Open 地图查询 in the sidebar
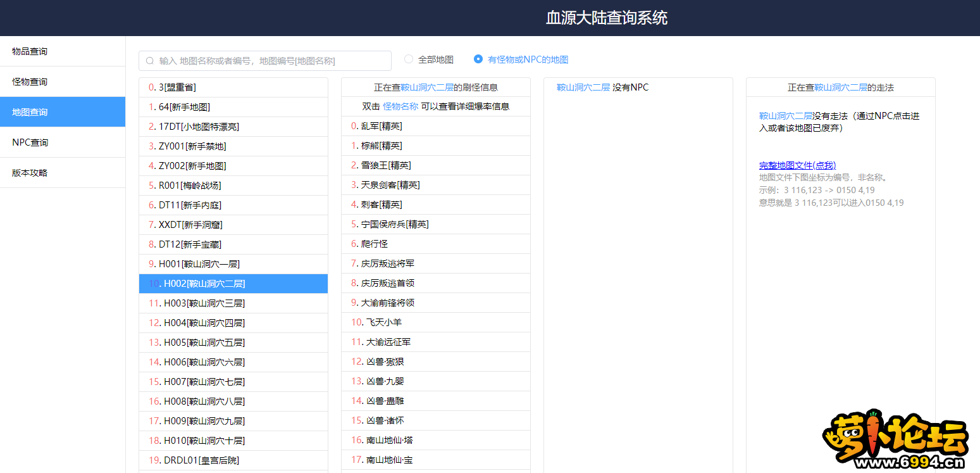Image resolution: width=980 pixels, height=473 pixels. coord(63,112)
